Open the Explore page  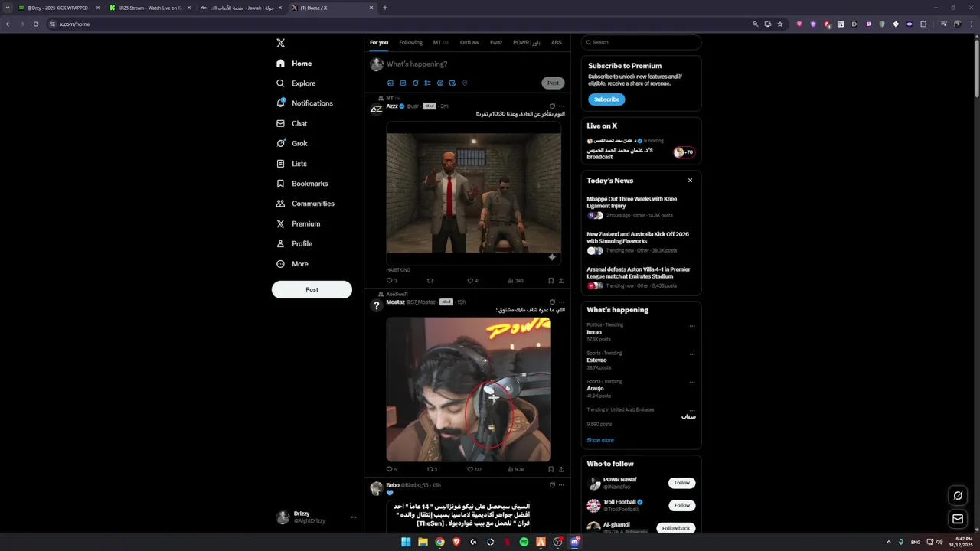(296, 83)
